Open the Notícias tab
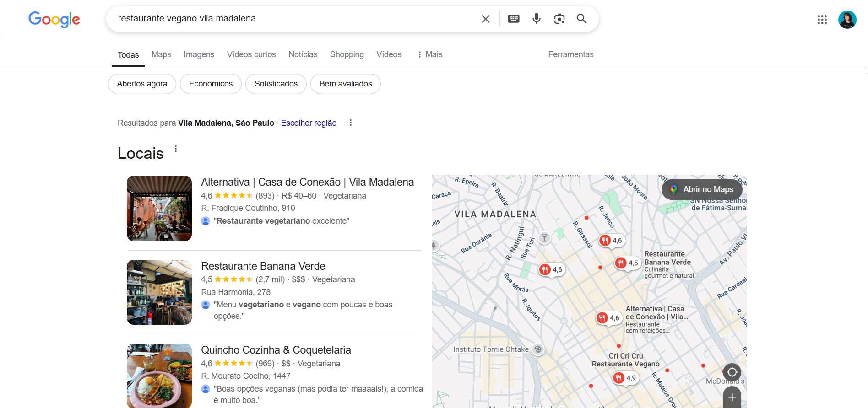Image resolution: width=868 pixels, height=408 pixels. pos(303,54)
